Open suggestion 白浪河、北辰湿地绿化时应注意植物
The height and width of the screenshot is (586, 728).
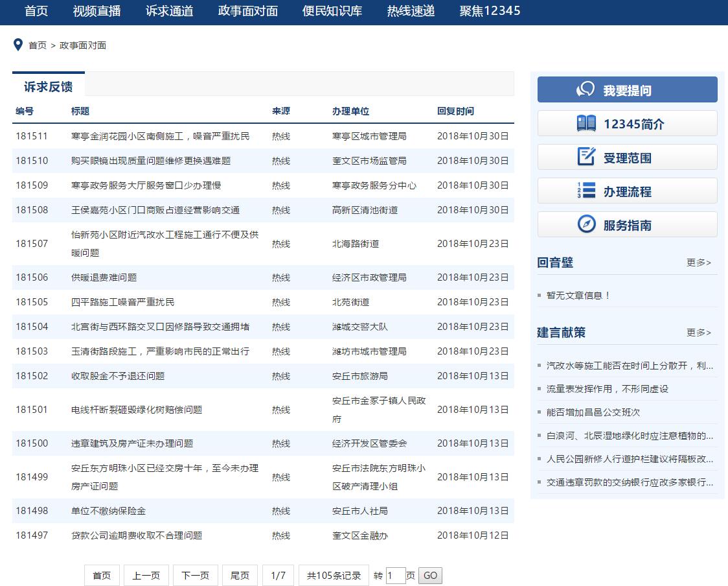coord(630,436)
